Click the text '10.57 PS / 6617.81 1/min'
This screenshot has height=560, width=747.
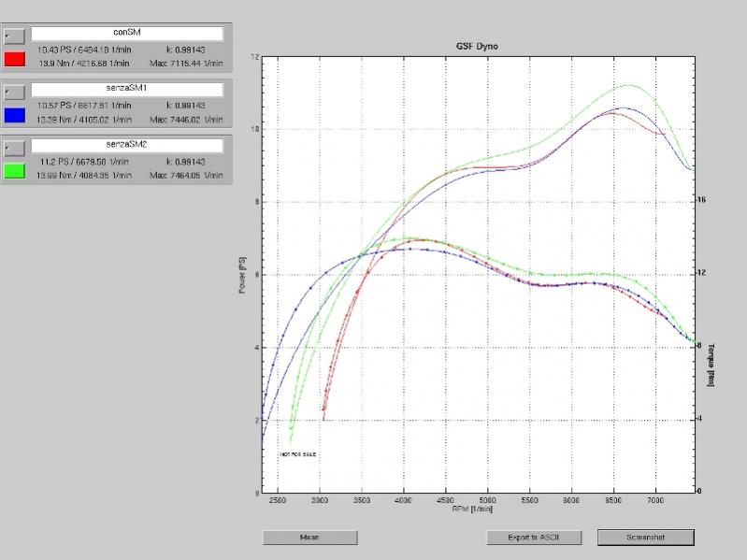tap(84, 106)
